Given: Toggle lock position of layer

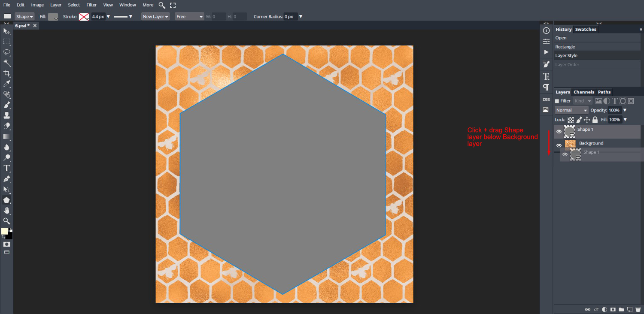Looking at the screenshot, I should 587,120.
